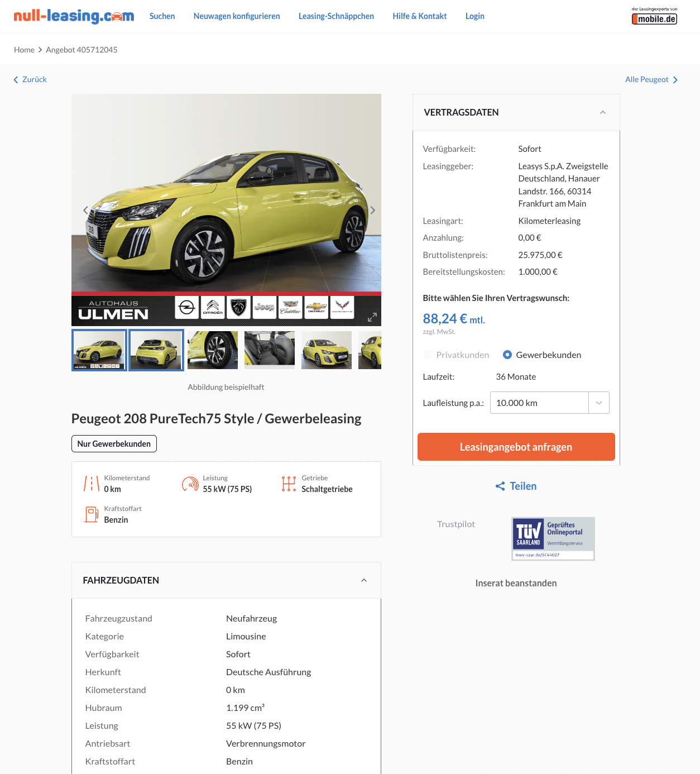Open the Alle Peugeot link
This screenshot has height=774, width=700.
tap(646, 79)
